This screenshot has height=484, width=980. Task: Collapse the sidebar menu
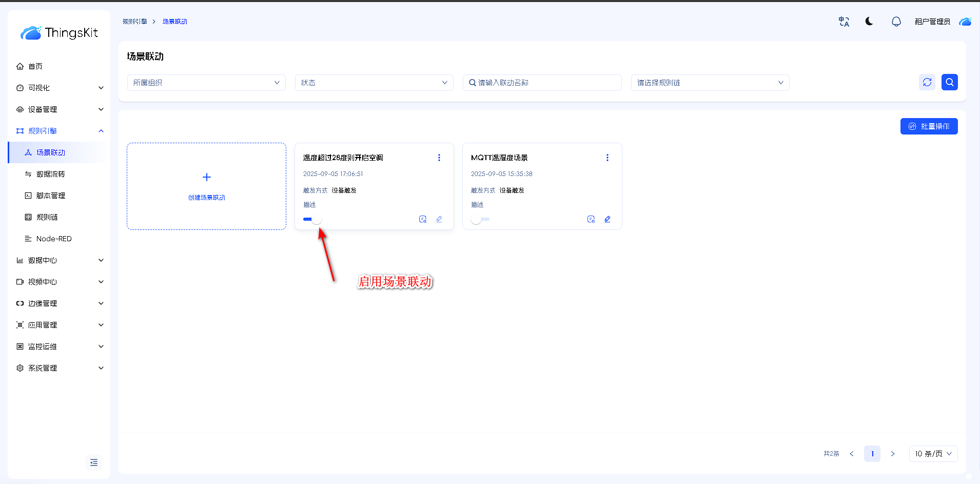[x=94, y=462]
